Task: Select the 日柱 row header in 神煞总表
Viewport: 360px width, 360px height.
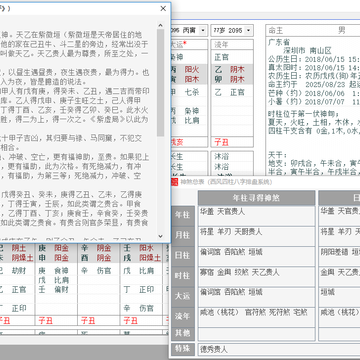Action: [182, 256]
